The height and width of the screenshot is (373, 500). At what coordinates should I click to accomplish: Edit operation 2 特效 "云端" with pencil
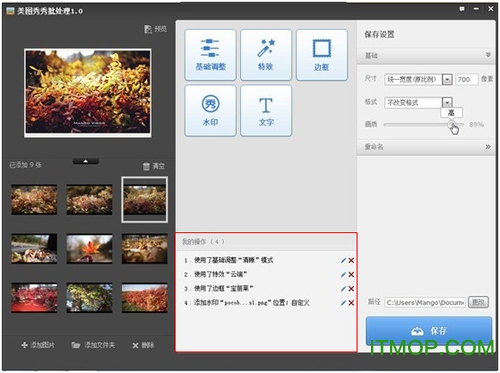(343, 275)
